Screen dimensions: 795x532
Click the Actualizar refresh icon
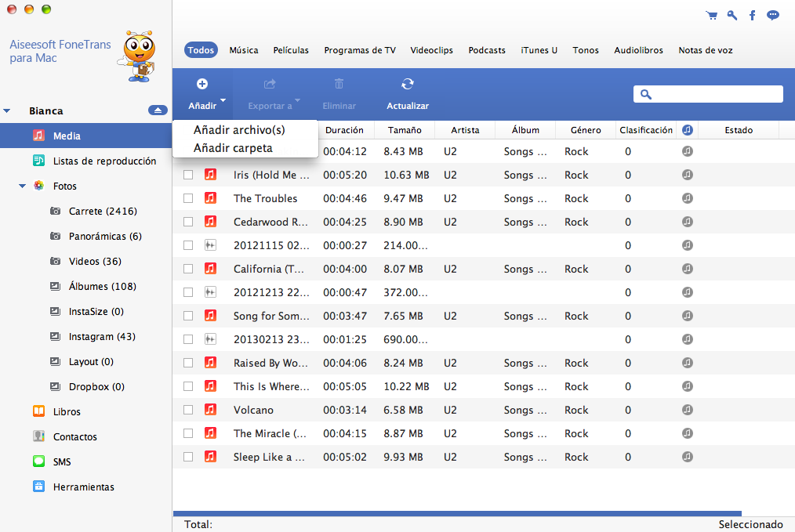click(408, 84)
